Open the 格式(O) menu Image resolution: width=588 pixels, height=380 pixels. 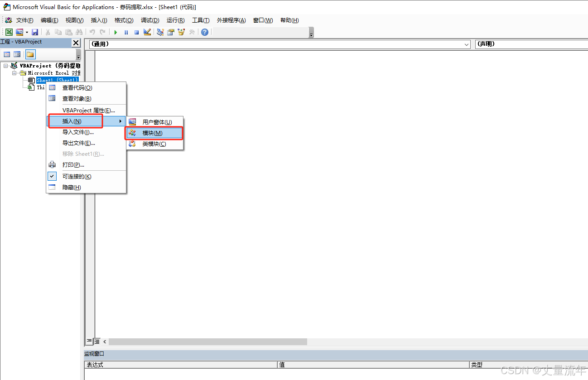pos(124,20)
